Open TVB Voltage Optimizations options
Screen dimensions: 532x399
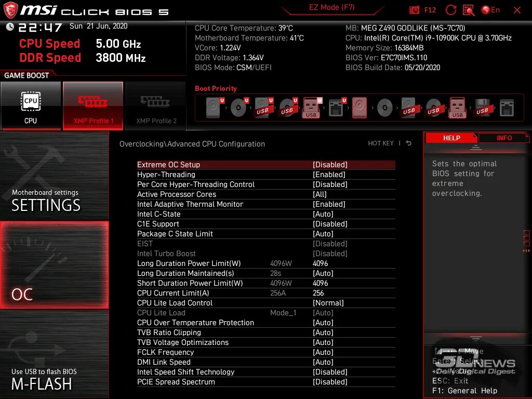click(323, 342)
